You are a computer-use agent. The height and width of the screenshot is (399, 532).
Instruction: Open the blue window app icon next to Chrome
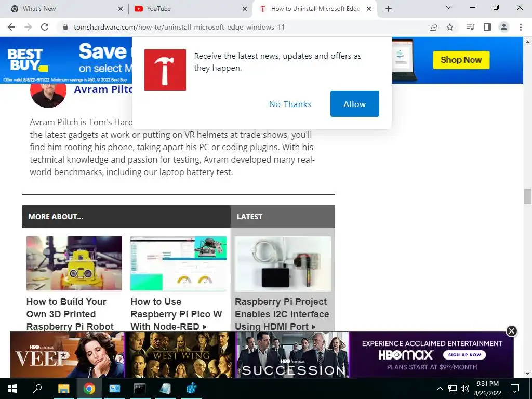pos(115,389)
